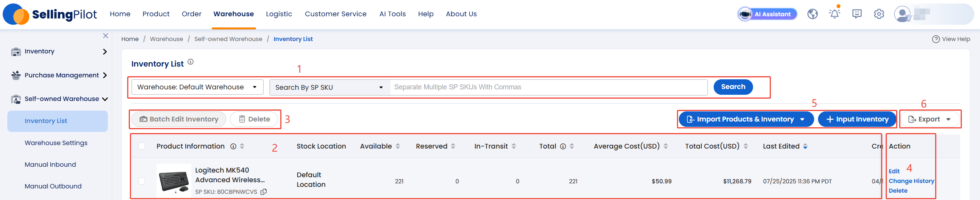Sort by Reserved column
Viewport: 980px width, 200px height.
pyautogui.click(x=453, y=146)
